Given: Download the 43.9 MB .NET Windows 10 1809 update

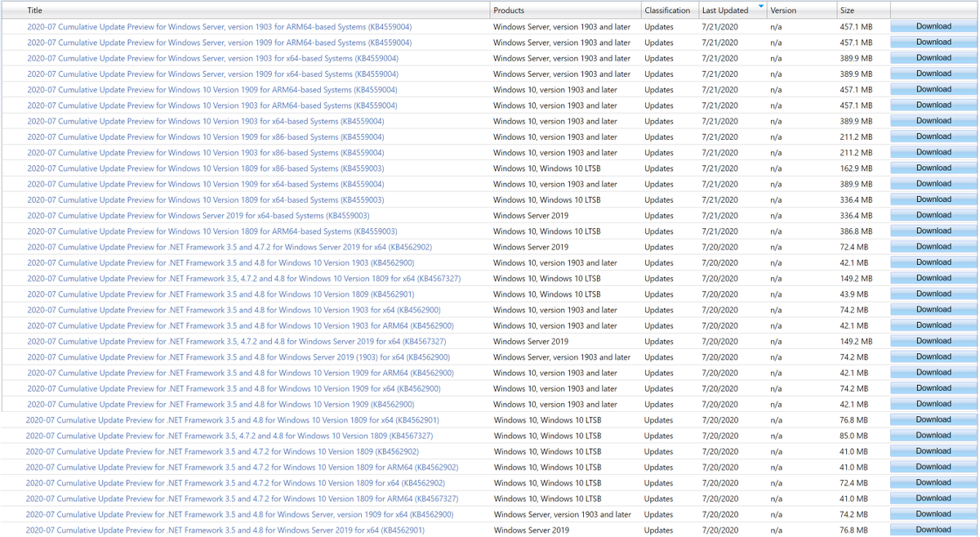Looking at the screenshot, I should [x=933, y=293].
